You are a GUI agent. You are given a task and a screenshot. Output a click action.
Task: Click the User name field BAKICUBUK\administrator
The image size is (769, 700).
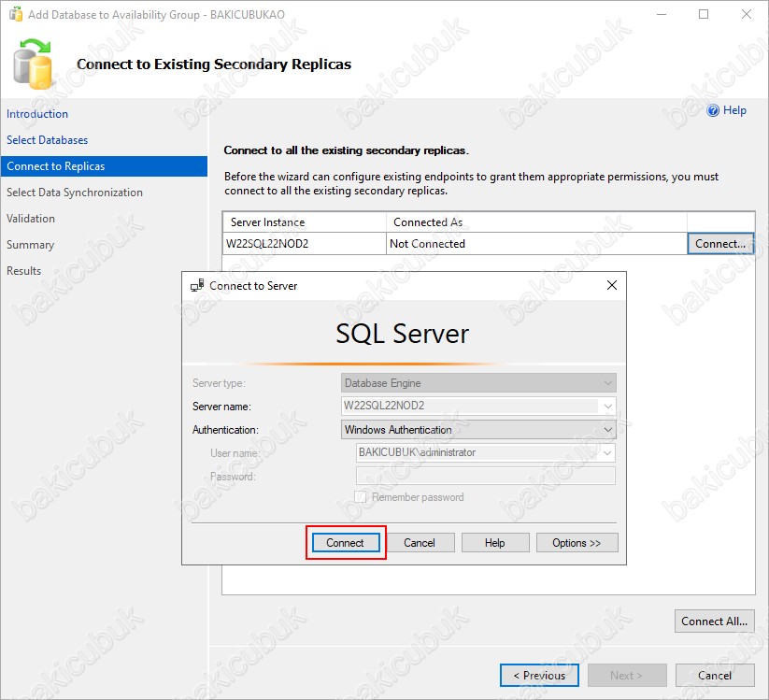coord(478,452)
